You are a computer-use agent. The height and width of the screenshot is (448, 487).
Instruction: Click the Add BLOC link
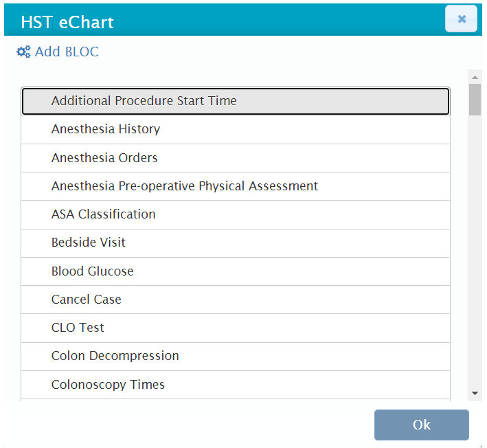(67, 52)
